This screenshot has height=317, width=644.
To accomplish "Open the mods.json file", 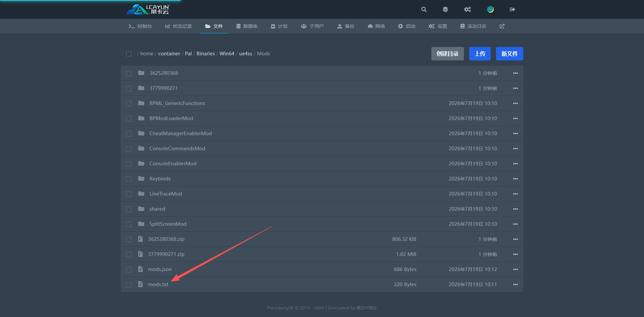I will tap(160, 269).
